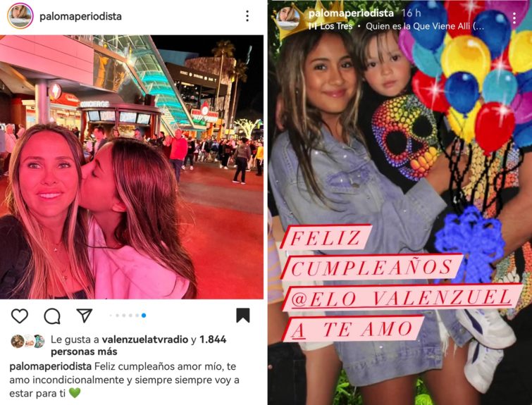Tap the music bars icon in story
The height and width of the screenshot is (405, 532).
coord(312,26)
